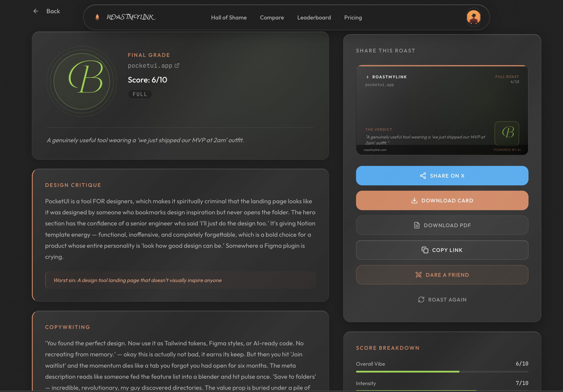This screenshot has width=563, height=392.
Task: Click the crossed swords Dare a Friend icon
Action: (x=419, y=275)
